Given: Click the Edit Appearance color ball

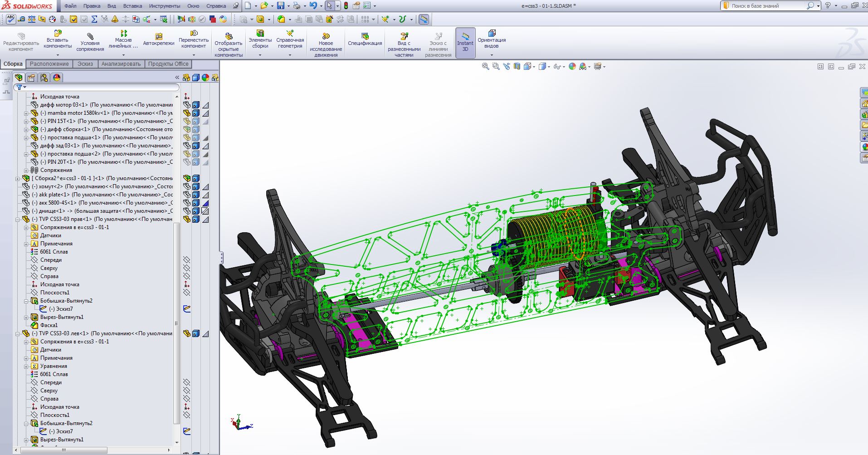Looking at the screenshot, I should 572,67.
